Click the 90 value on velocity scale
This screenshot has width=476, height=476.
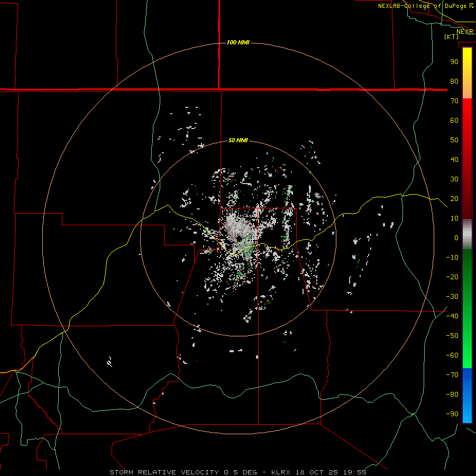454,62
